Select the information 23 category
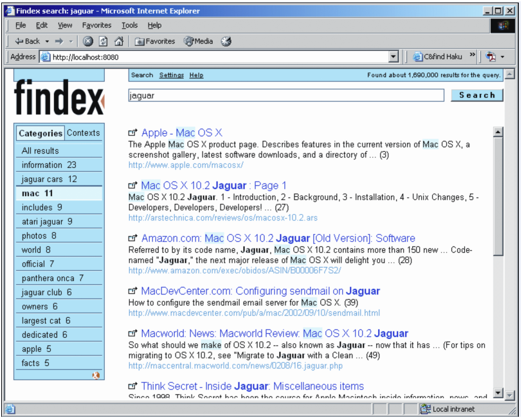This screenshot has width=524, height=420. pos(59,165)
